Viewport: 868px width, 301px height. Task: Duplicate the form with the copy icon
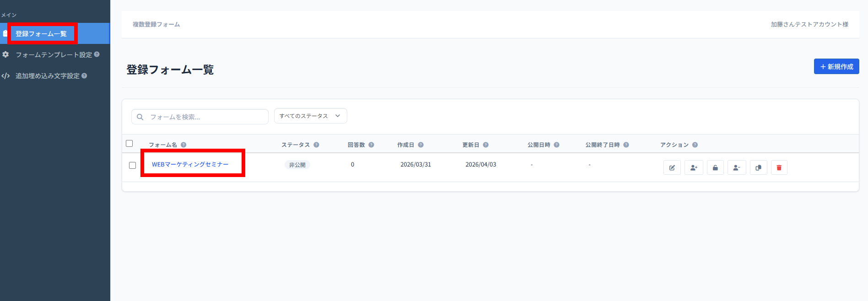click(x=758, y=167)
